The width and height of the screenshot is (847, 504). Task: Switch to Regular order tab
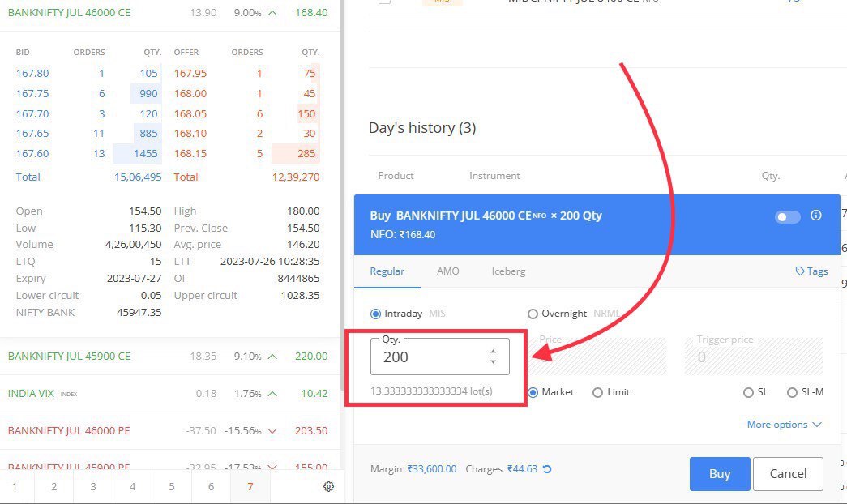tap(387, 271)
